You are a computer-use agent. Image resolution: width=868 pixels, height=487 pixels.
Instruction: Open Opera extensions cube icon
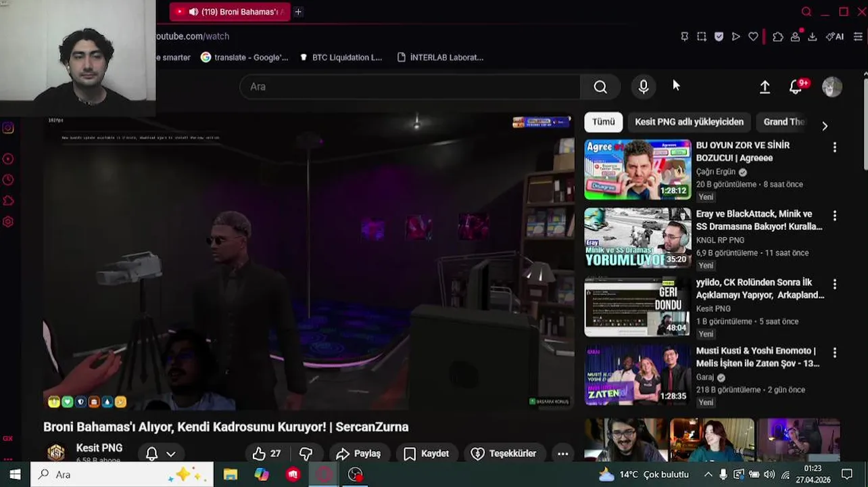778,37
